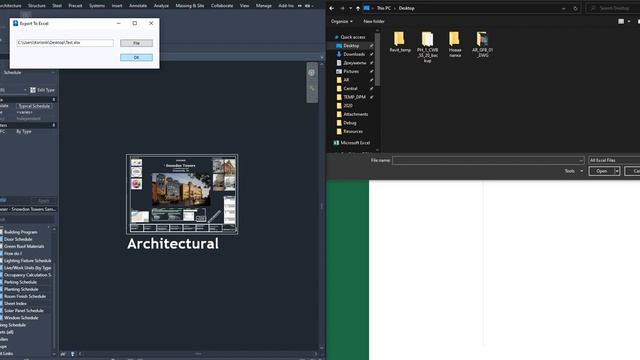Viewport: 640px width, 360px height.
Task: Select the Новая папка folder
Action: coord(455,44)
